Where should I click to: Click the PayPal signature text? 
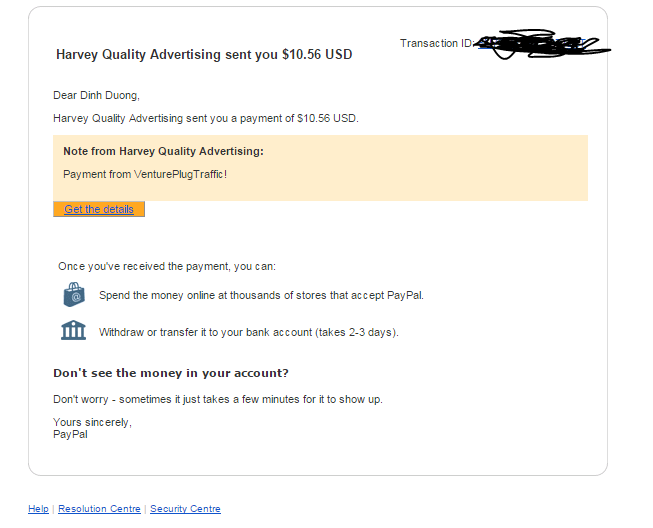coord(70,434)
